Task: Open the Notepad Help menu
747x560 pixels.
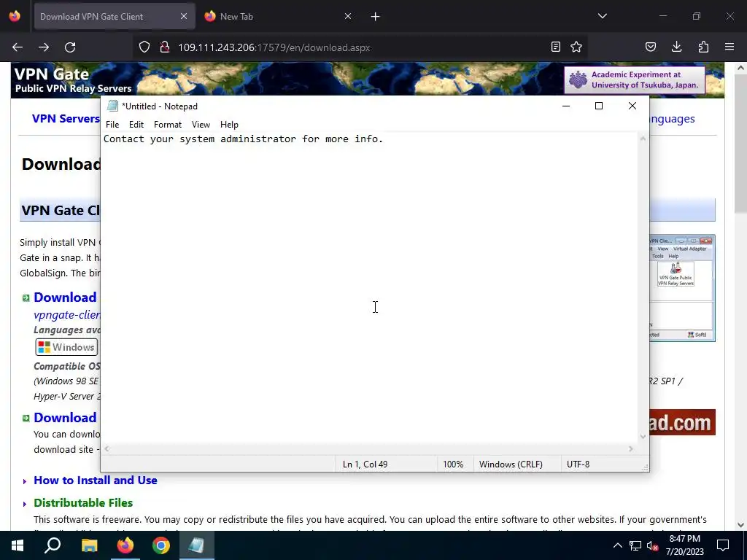Action: 229,124
